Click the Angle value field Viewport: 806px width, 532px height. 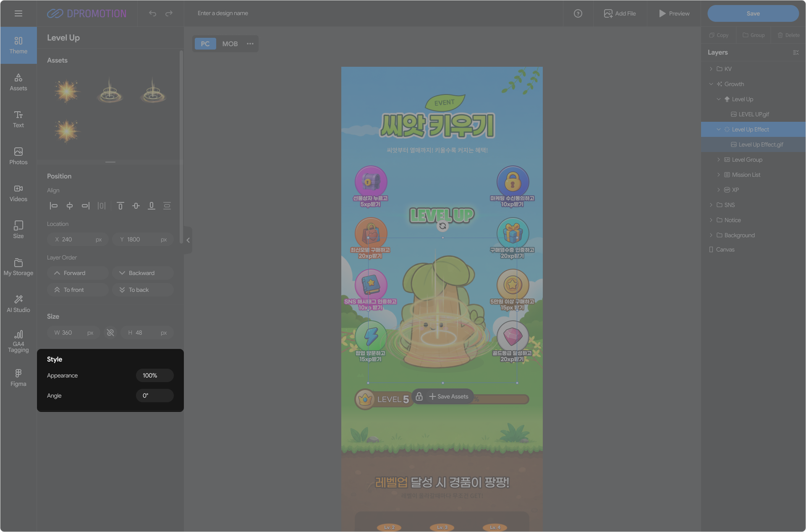click(154, 396)
